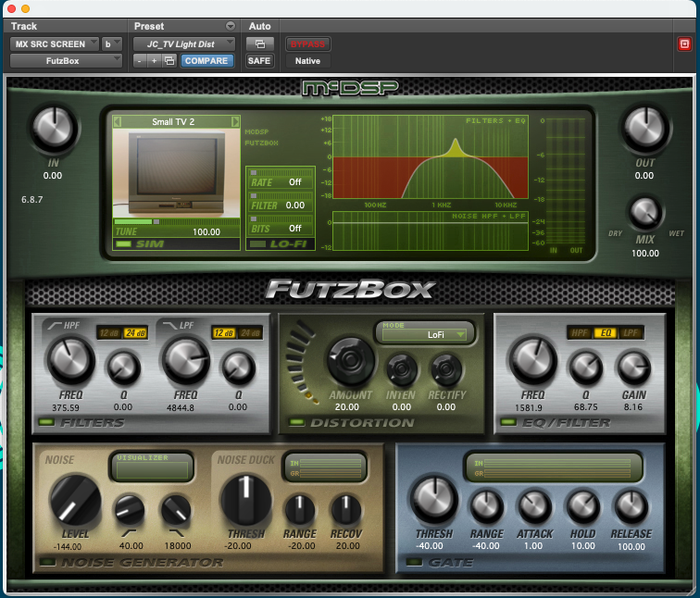Open distortion MODE dropdown showing LoFi
Image resolution: width=700 pixels, height=598 pixels.
pyautogui.click(x=425, y=334)
